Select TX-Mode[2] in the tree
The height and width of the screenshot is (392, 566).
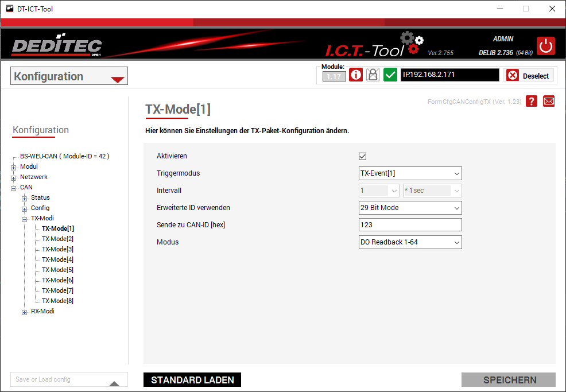click(x=57, y=239)
